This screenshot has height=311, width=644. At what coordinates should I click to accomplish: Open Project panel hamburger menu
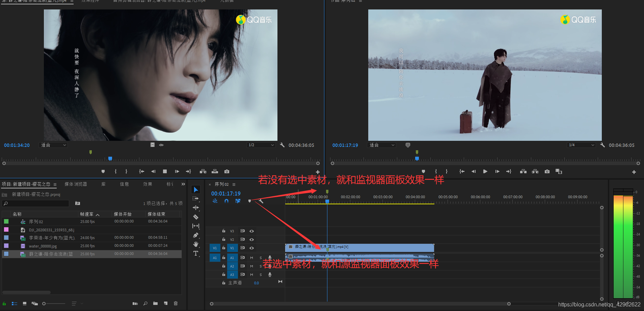click(55, 184)
